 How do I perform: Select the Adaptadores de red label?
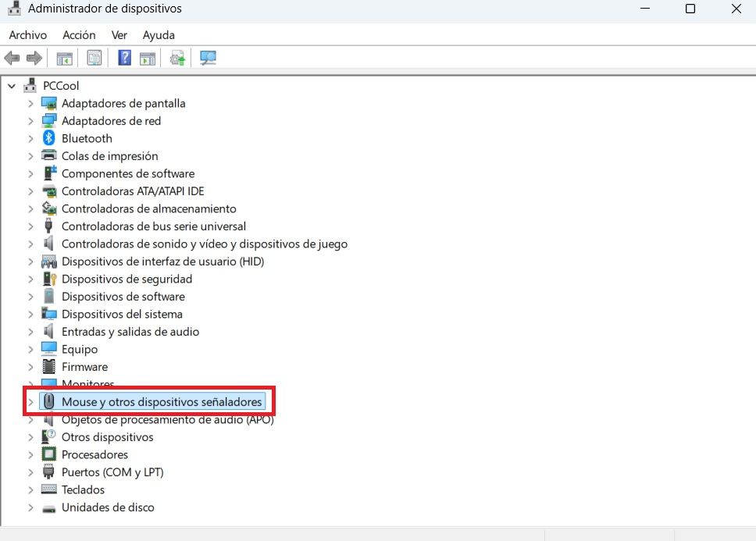(112, 121)
